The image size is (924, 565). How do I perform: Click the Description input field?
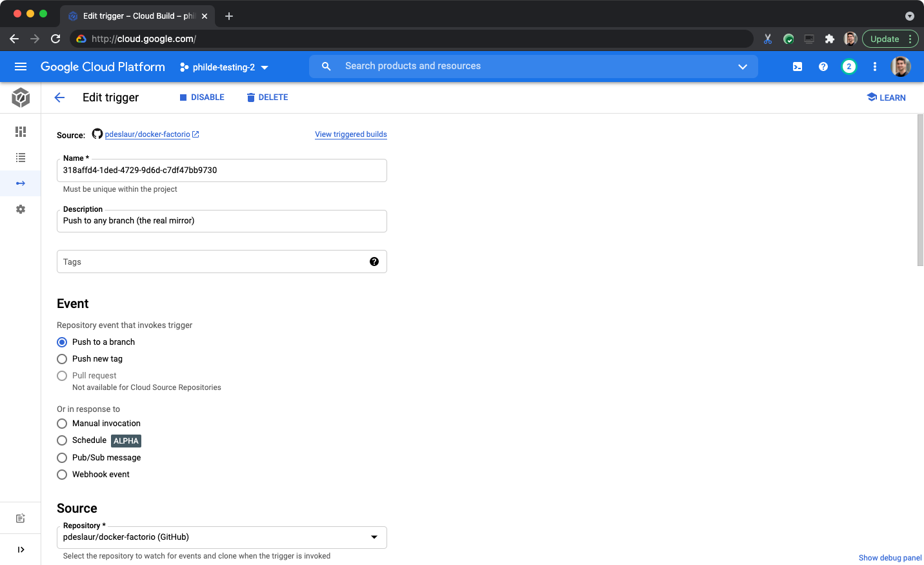coord(222,221)
